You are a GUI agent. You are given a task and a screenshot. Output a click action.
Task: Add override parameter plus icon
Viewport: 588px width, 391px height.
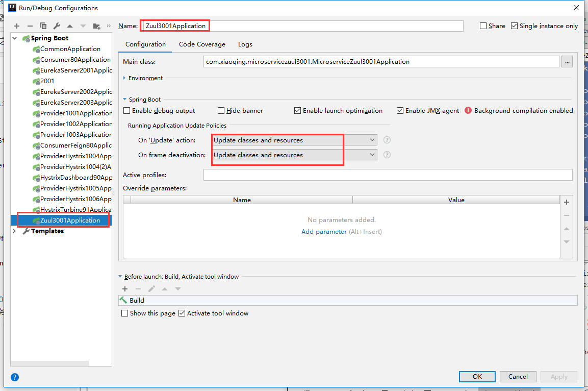pos(567,202)
